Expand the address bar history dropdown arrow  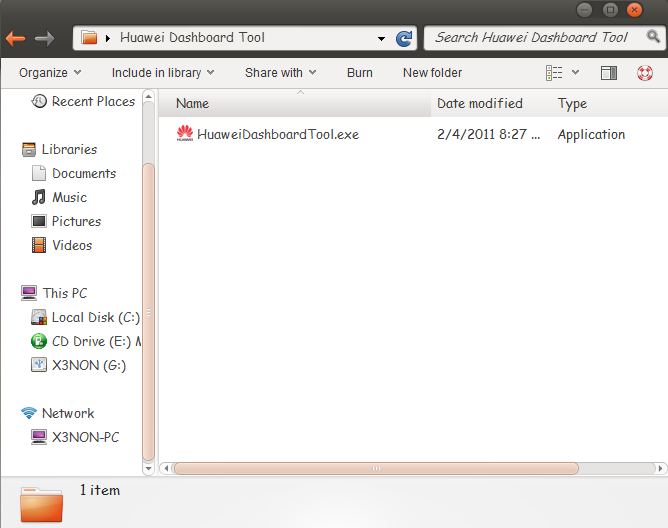pos(381,39)
